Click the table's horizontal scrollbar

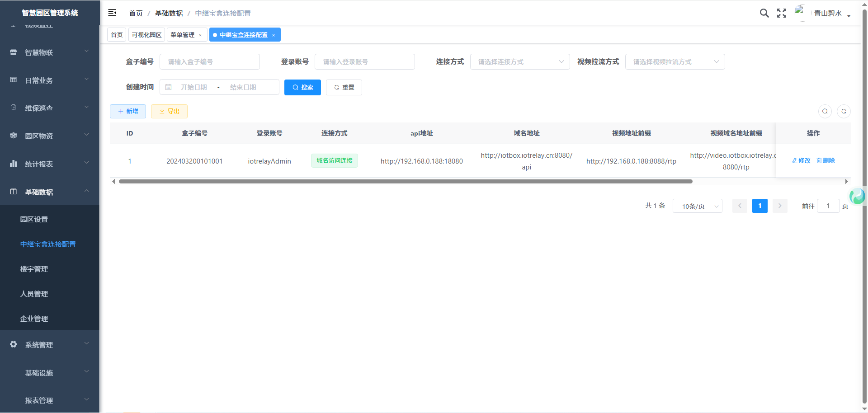[405, 182]
